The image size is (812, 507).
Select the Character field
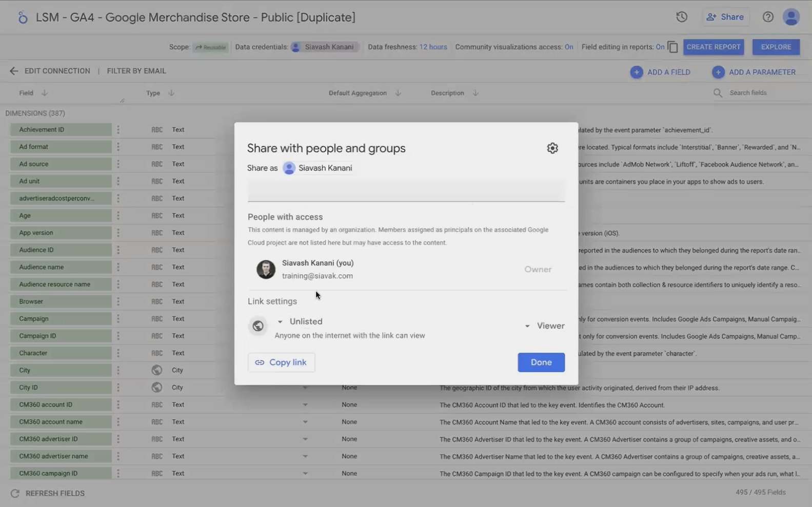click(x=61, y=353)
